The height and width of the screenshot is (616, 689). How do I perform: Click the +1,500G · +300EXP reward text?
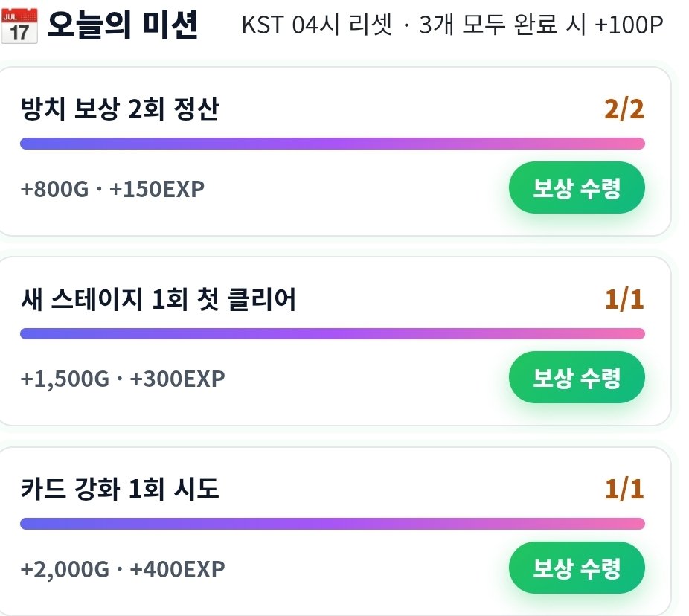pos(123,379)
